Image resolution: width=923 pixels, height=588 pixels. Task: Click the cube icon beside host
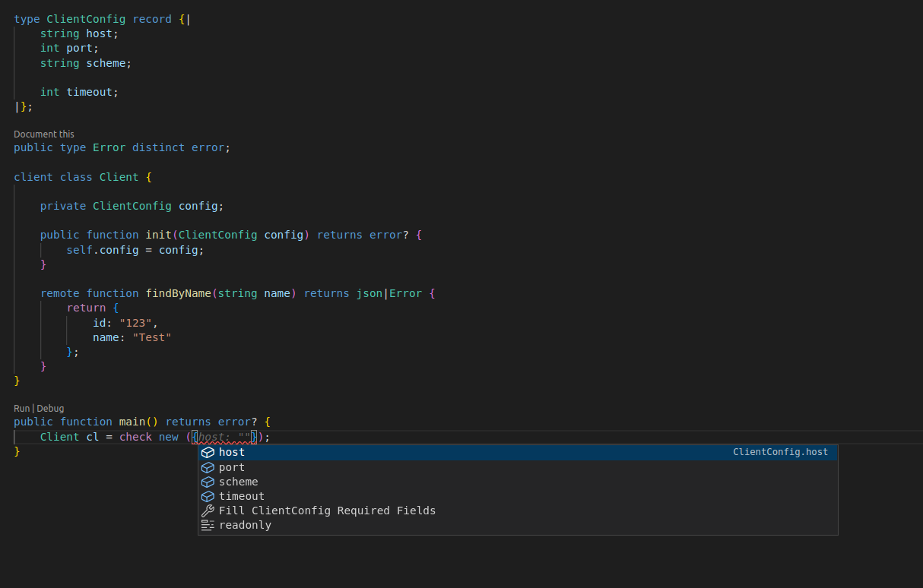pos(208,452)
